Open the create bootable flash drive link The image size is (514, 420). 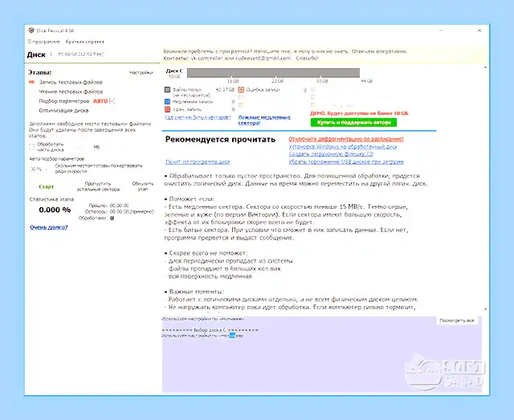click(331, 153)
